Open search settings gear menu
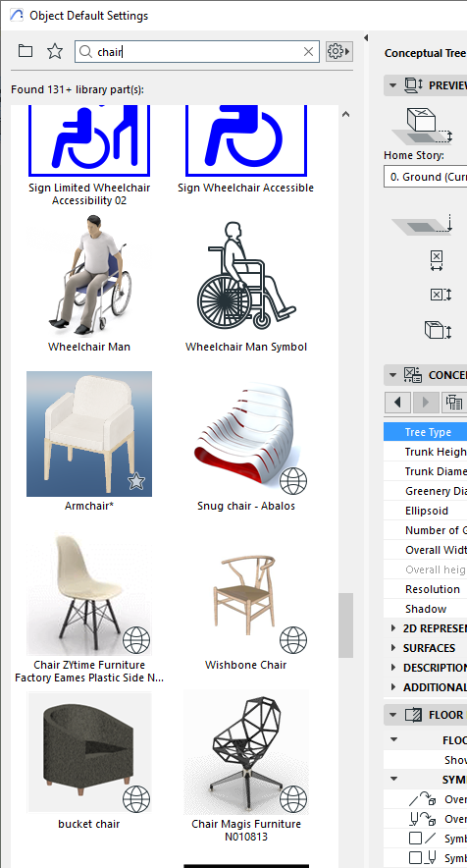This screenshot has height=868, width=467. (338, 51)
